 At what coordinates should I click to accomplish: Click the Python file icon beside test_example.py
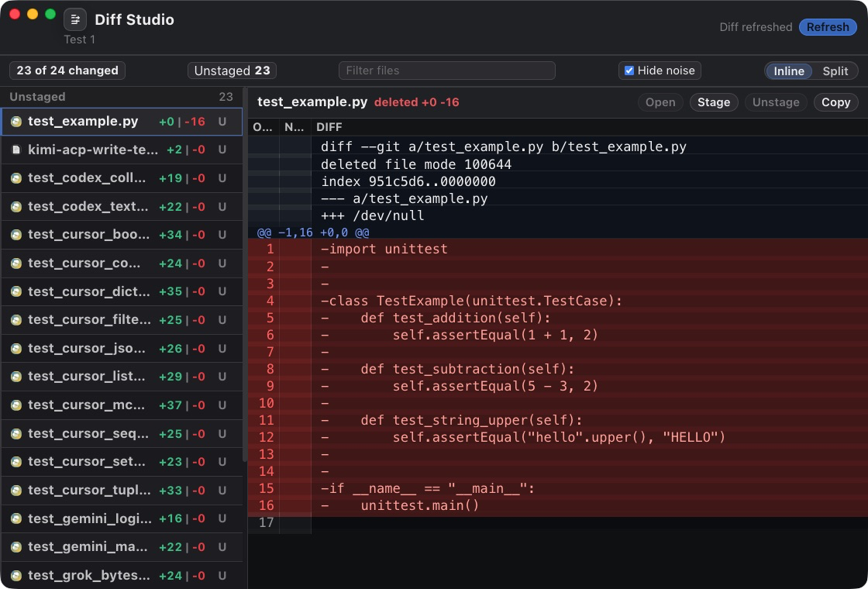pos(16,122)
